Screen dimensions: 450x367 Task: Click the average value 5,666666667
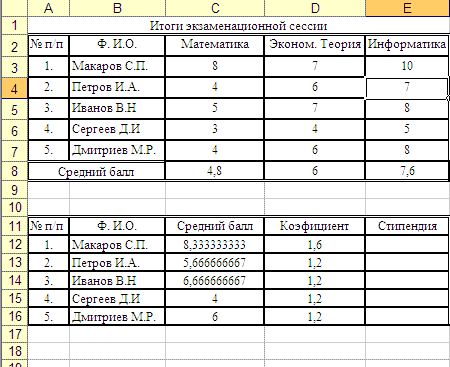point(215,263)
